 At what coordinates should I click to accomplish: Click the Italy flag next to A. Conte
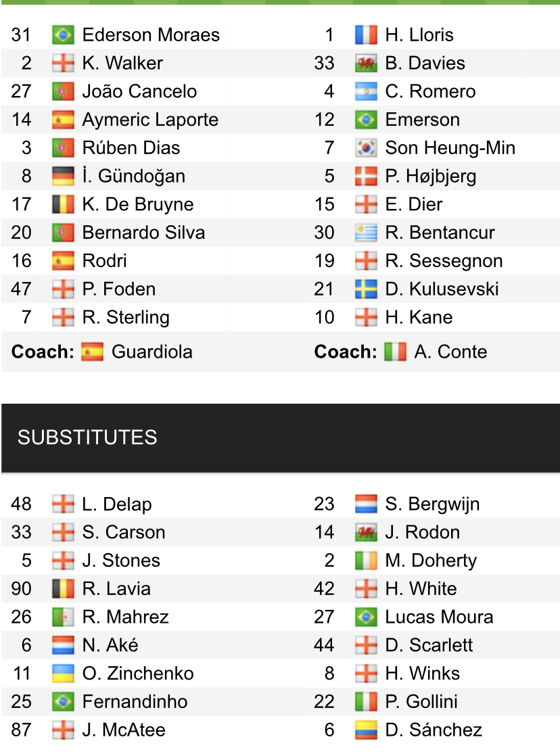point(395,352)
